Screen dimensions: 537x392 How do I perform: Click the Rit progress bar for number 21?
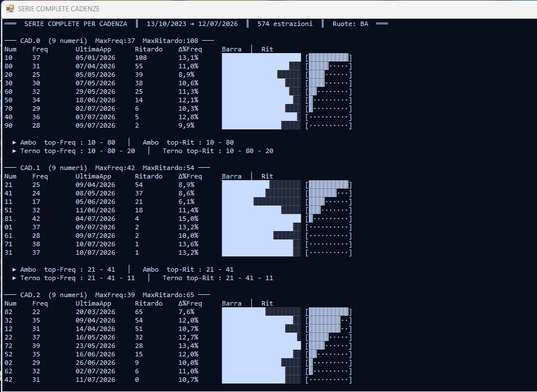point(329,185)
